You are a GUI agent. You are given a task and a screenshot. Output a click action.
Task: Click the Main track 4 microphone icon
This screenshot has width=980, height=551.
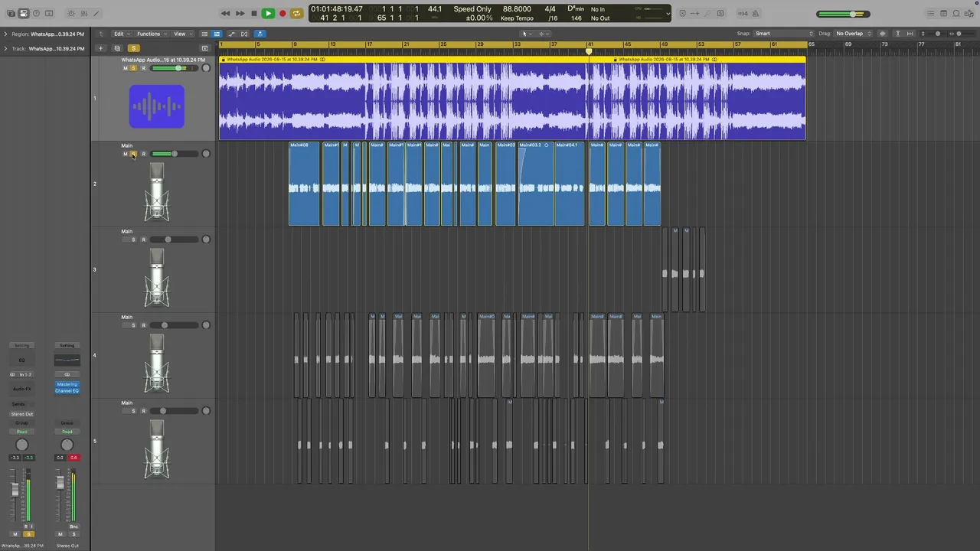pos(157,364)
